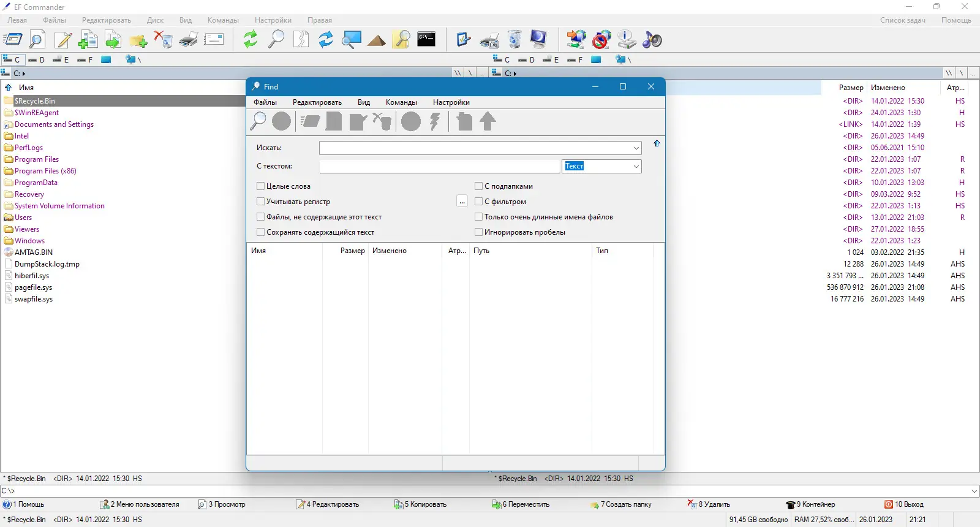Open Файлы menu in Find window
980x527 pixels.
tap(265, 102)
